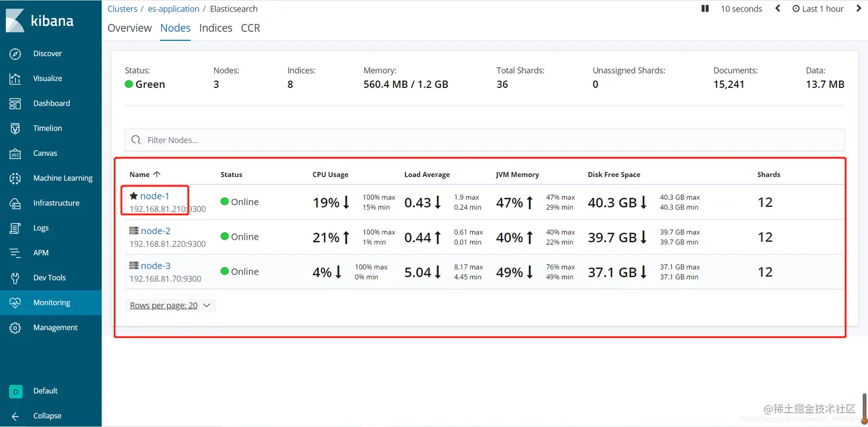This screenshot has height=427, width=868.
Task: Click node-1 CPU usage value 19%
Action: 326,202
